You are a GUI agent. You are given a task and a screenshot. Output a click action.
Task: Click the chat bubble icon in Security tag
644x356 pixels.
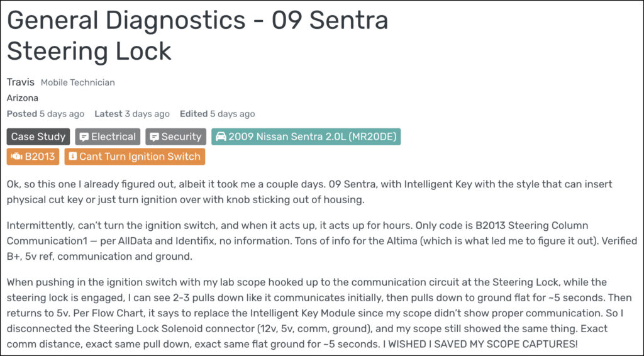tap(154, 137)
